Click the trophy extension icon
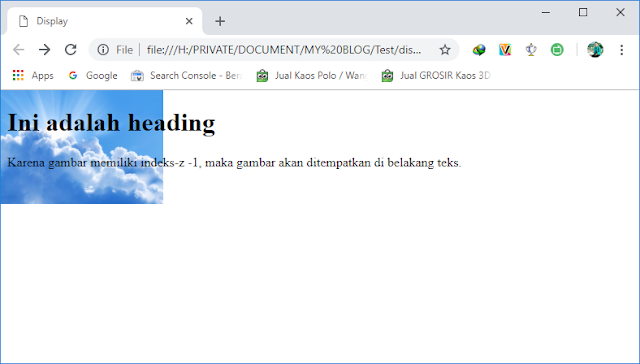 click(x=531, y=50)
